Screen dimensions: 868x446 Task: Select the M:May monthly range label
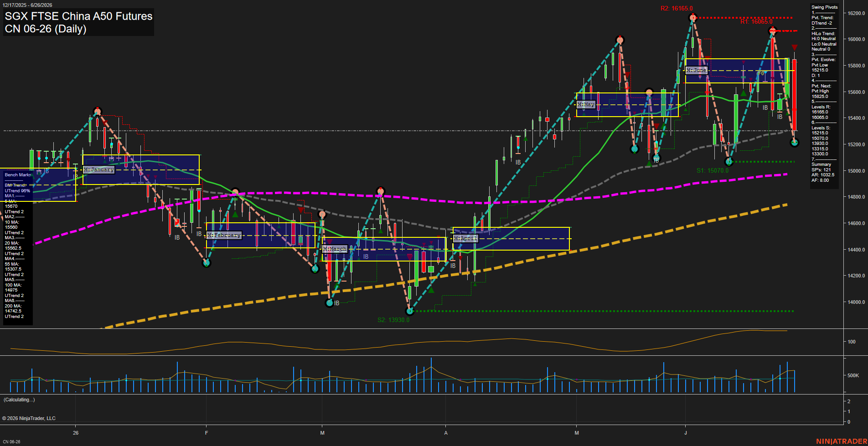coord(586,104)
